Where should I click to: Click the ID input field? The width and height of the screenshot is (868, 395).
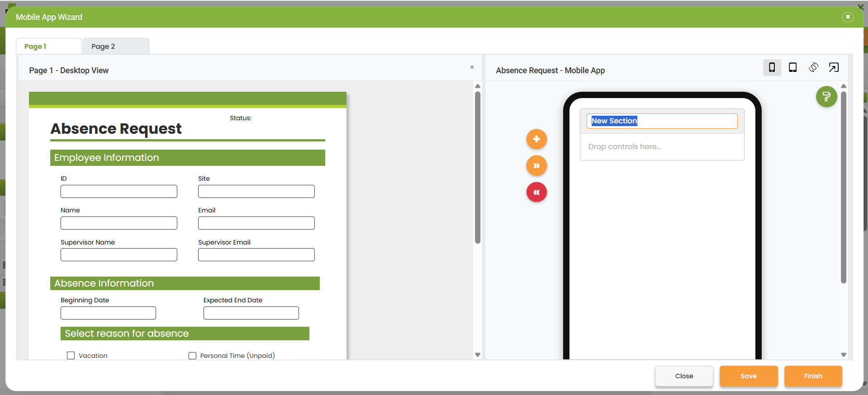[x=119, y=191]
